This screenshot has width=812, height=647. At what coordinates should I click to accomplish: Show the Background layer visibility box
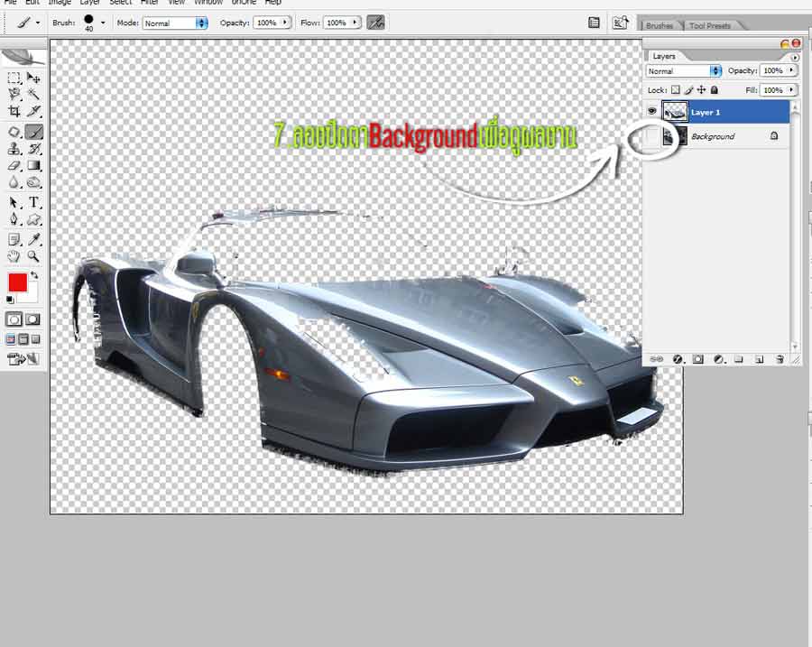tap(652, 136)
